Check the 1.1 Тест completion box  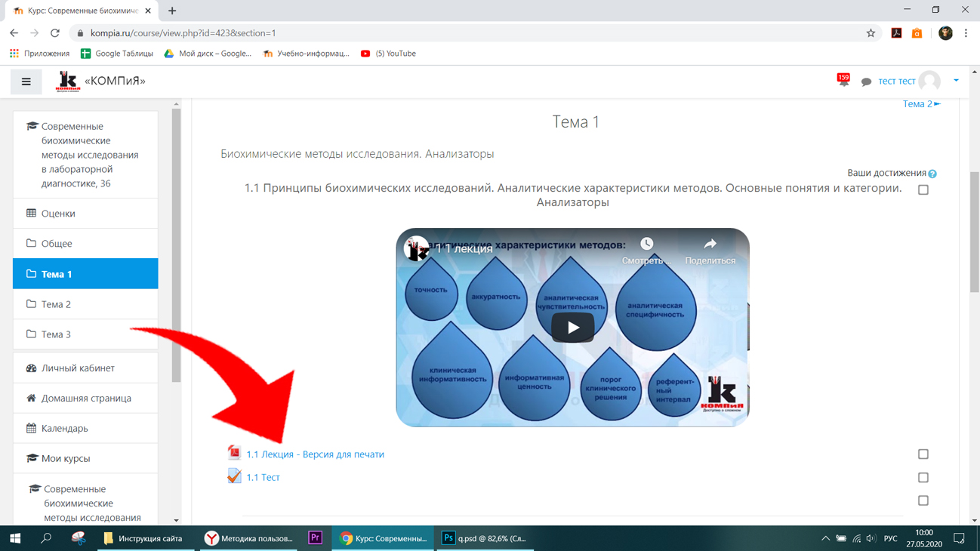click(x=923, y=478)
